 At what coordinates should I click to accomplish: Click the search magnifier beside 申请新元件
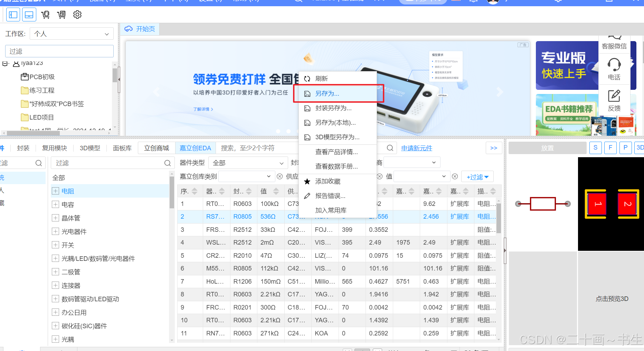point(390,148)
